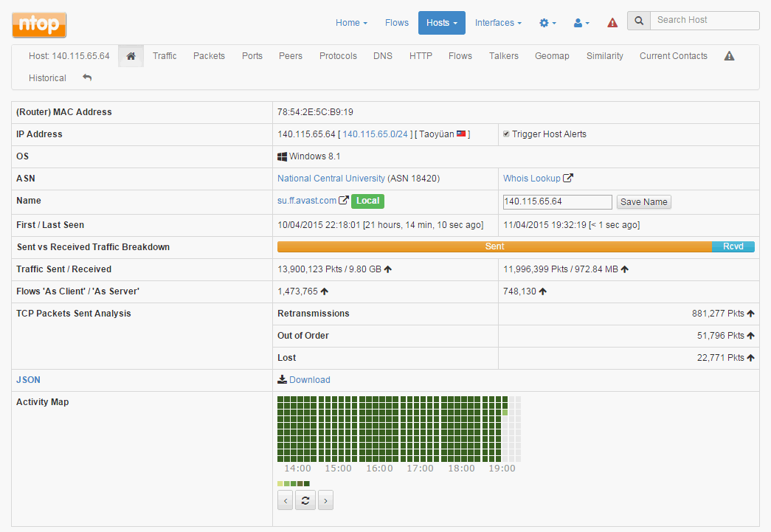Go to host overview home icon tab

(x=131, y=56)
